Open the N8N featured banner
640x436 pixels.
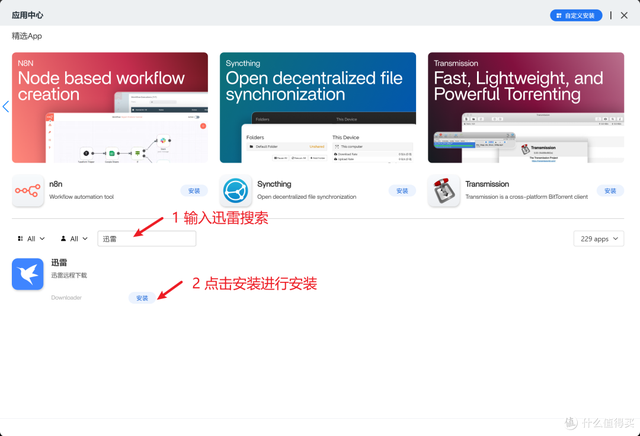tap(110, 107)
